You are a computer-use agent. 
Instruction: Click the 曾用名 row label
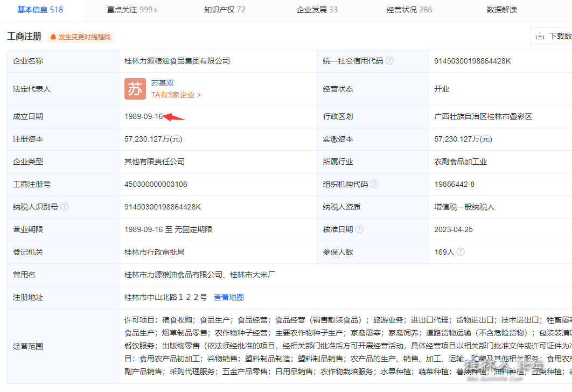pos(24,275)
